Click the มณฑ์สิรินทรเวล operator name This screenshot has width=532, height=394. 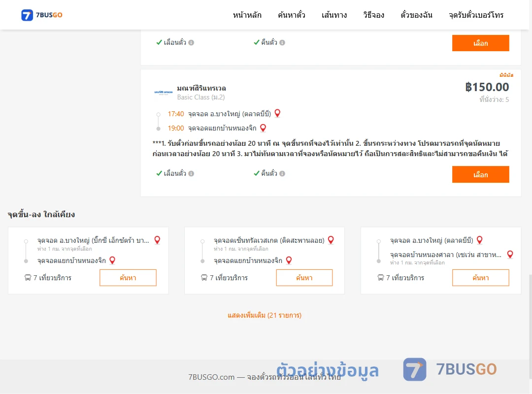(201, 88)
